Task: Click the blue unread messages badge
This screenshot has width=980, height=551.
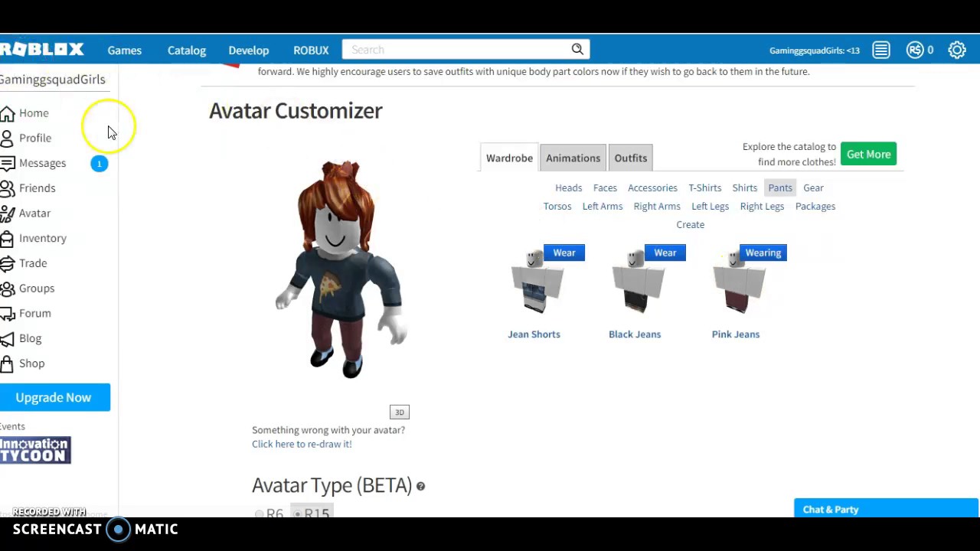Action: (x=100, y=163)
